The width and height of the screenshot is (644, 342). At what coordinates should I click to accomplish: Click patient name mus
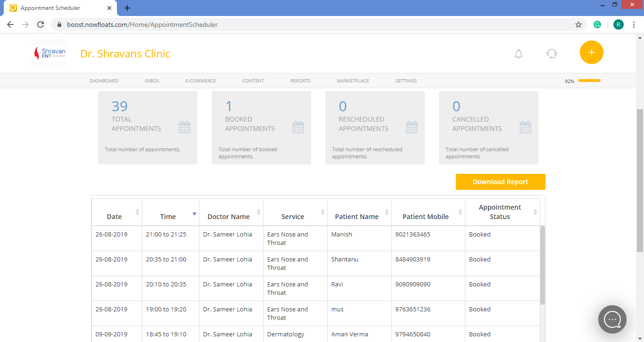338,309
